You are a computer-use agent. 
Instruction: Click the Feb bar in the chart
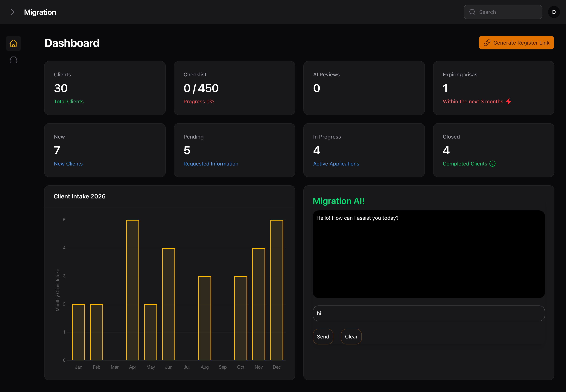[97, 332]
